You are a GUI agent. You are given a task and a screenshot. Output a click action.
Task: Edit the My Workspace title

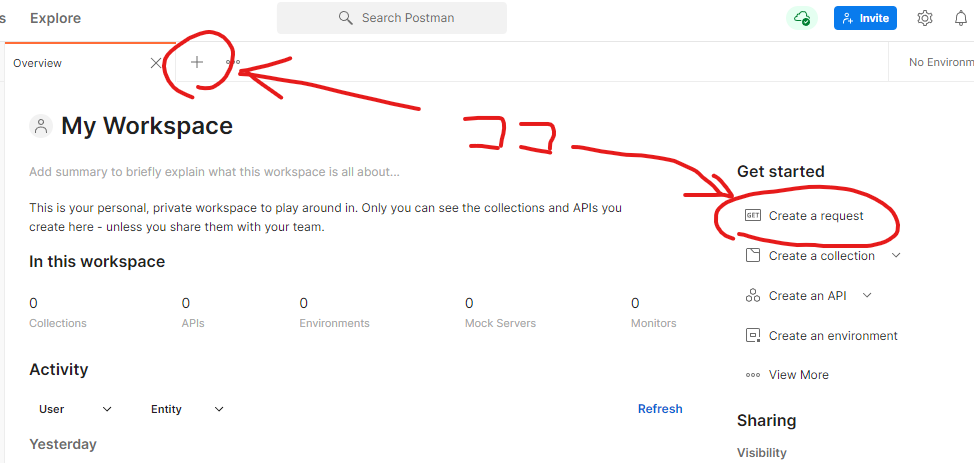[147, 126]
